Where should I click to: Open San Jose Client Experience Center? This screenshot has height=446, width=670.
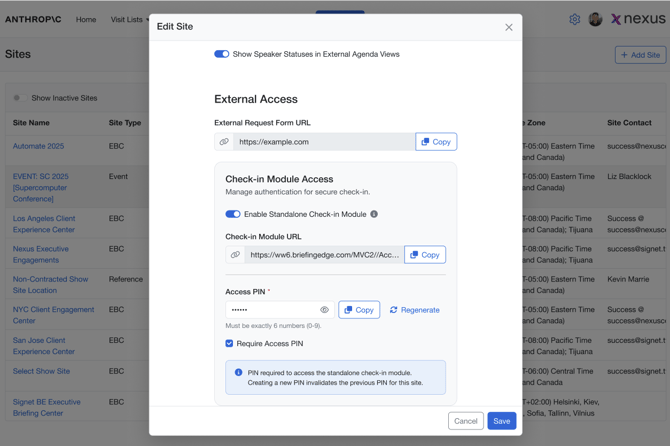44,346
